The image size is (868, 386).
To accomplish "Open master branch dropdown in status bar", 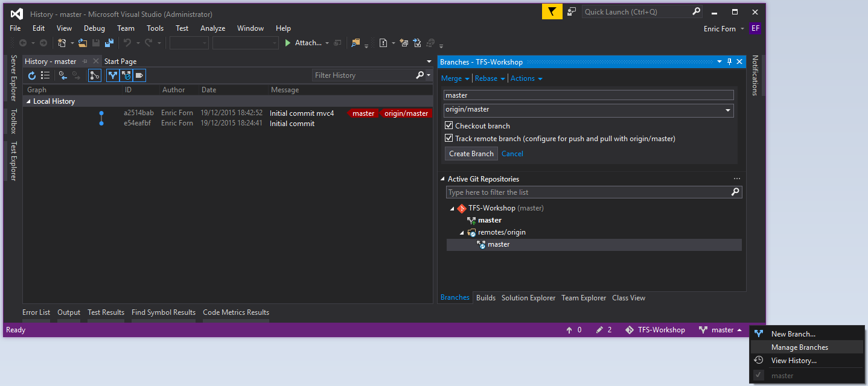I will pos(720,330).
